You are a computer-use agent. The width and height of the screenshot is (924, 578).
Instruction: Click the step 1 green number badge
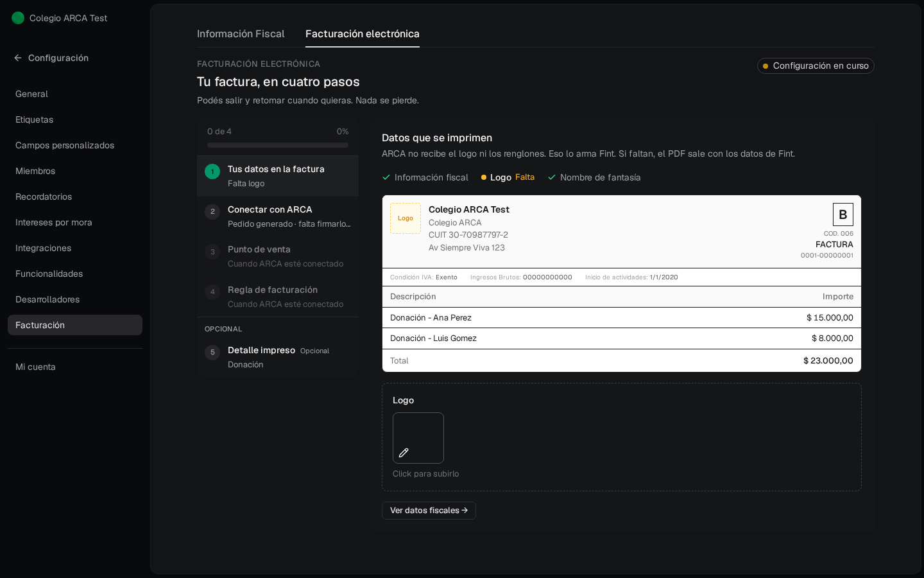pyautogui.click(x=212, y=171)
